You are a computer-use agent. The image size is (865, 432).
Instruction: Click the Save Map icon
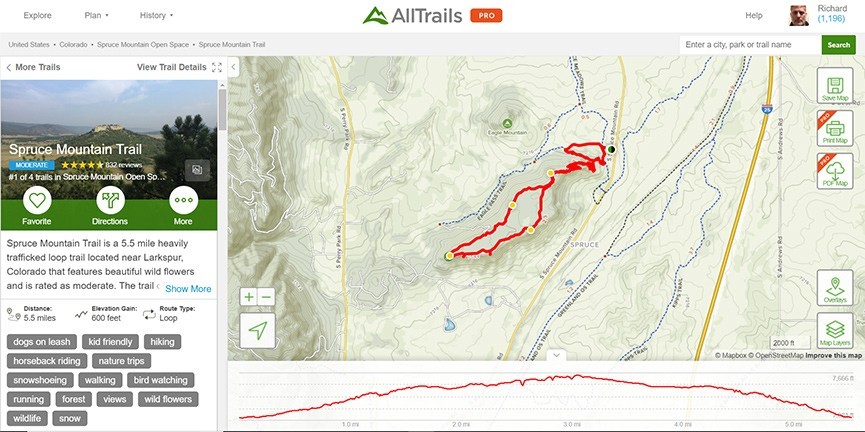point(835,86)
